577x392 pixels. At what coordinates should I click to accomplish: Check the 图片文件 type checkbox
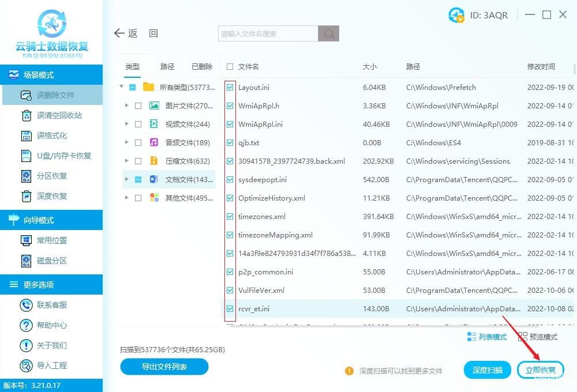pos(138,105)
